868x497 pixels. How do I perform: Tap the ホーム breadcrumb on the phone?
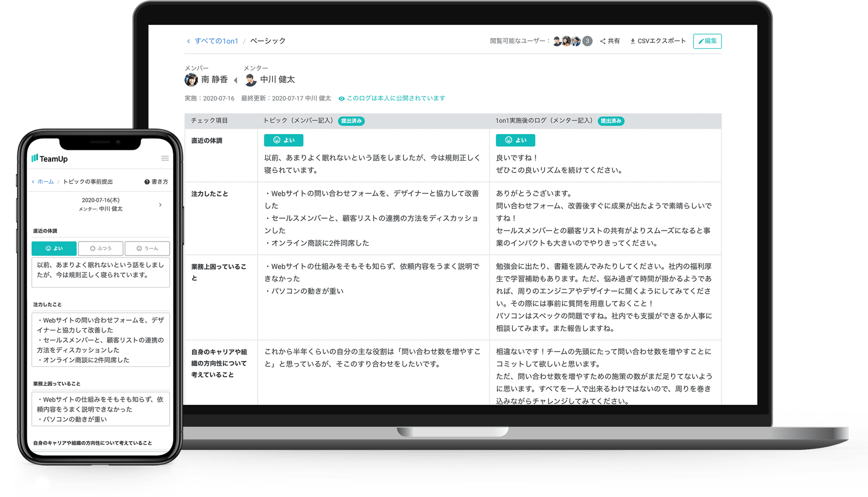click(45, 182)
